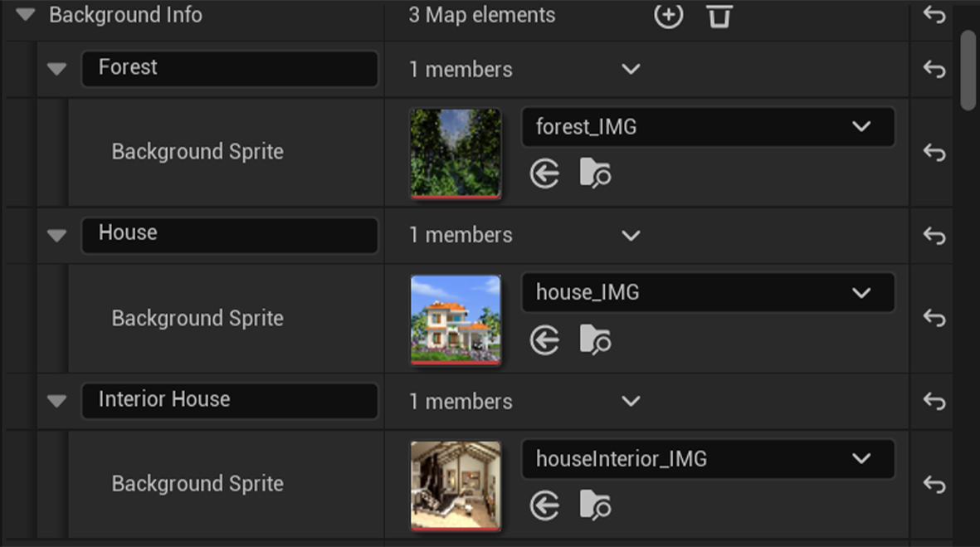980x547 pixels.
Task: Browse to forest_IMG in Content Browser
Action: tap(595, 174)
